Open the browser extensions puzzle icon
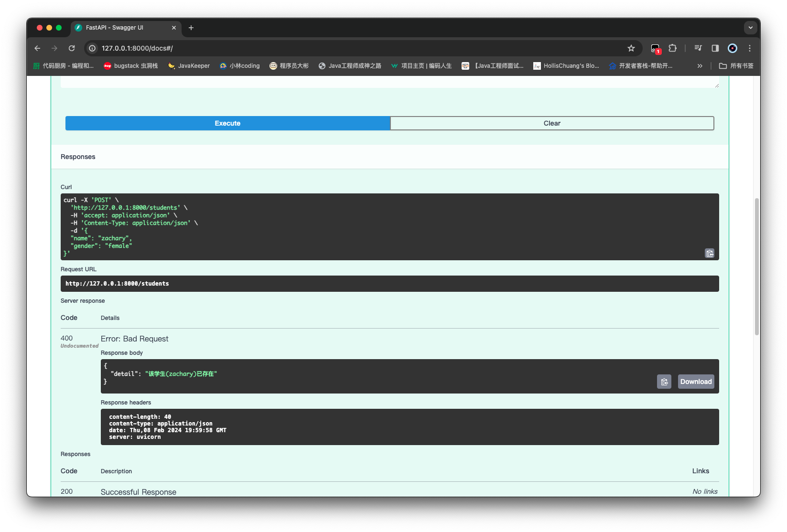The height and width of the screenshot is (532, 787). point(672,48)
